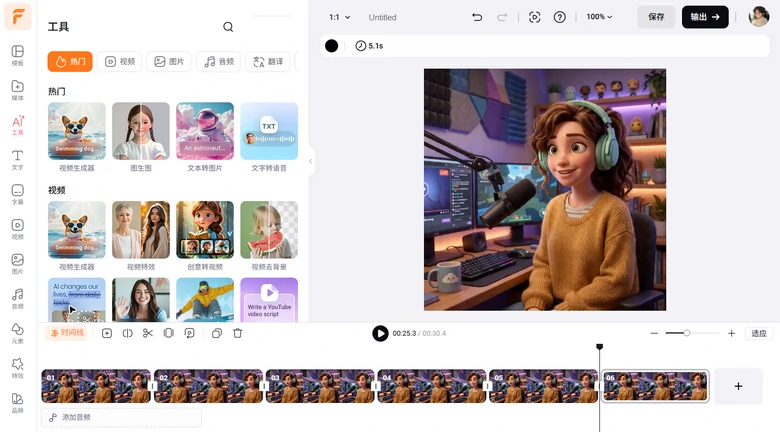The image size is (780, 432).
Task: Open help via the question mark icon
Action: 560,17
